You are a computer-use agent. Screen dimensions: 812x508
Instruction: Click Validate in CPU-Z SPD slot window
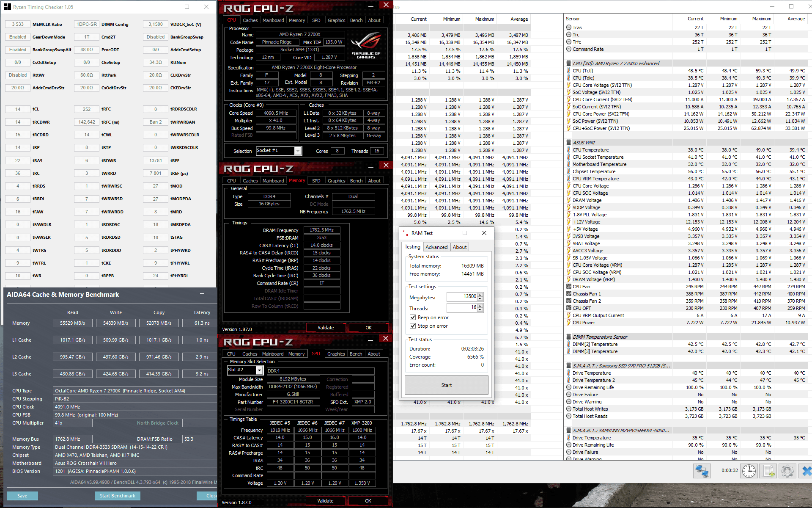coord(325,501)
